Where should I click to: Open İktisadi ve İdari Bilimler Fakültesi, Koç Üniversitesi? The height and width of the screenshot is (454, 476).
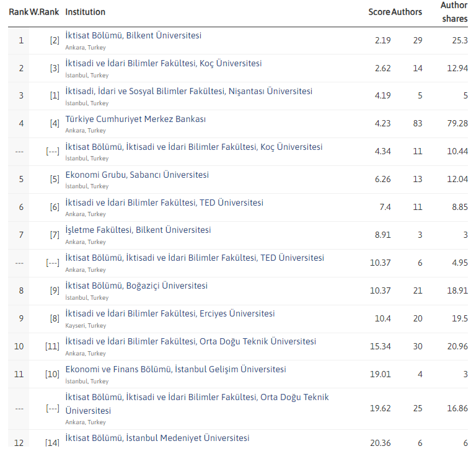pyautogui.click(x=164, y=63)
